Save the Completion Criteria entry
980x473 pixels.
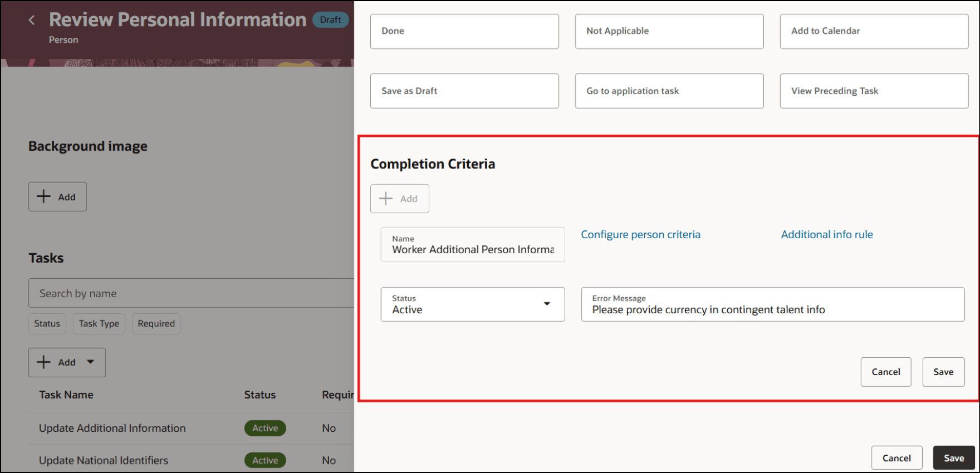[943, 372]
